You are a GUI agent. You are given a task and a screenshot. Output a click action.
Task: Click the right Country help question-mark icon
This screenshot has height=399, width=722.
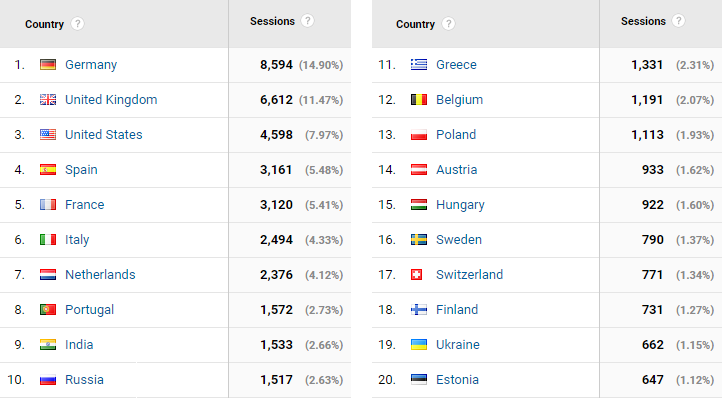tap(448, 23)
